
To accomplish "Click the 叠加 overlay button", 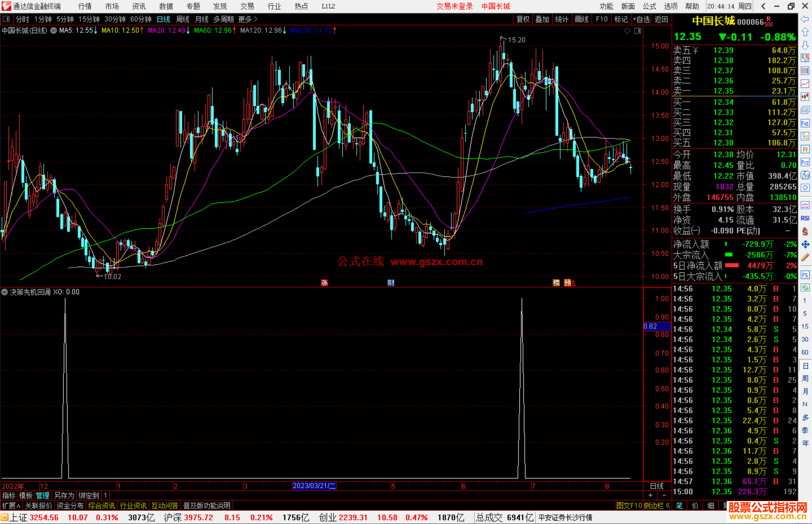I will point(542,19).
